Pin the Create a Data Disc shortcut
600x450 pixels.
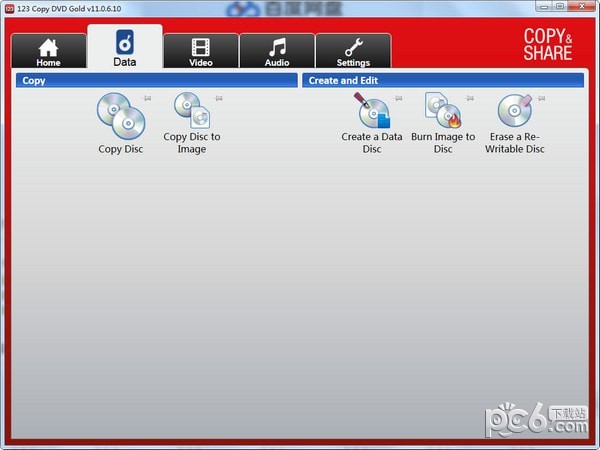click(x=398, y=98)
